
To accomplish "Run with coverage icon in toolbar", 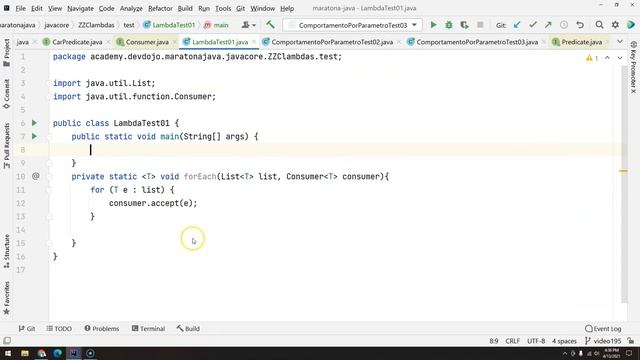I will (x=464, y=25).
